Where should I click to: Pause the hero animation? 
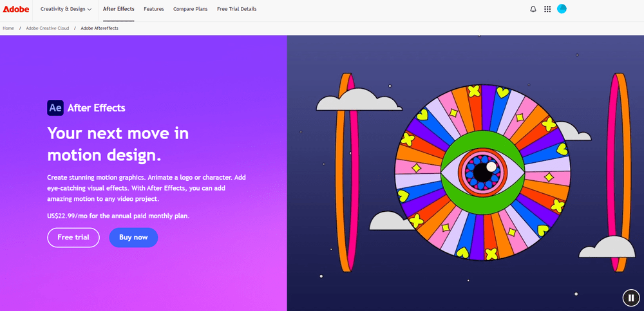pyautogui.click(x=631, y=298)
